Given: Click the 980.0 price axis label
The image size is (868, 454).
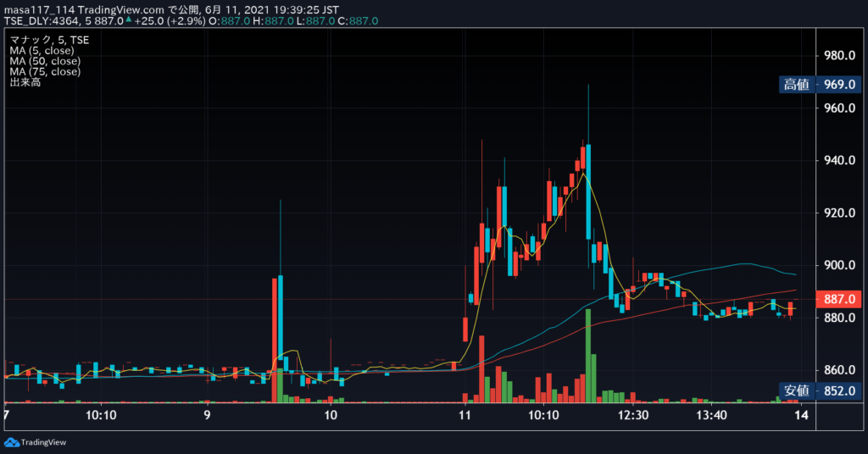Looking at the screenshot, I should point(839,55).
